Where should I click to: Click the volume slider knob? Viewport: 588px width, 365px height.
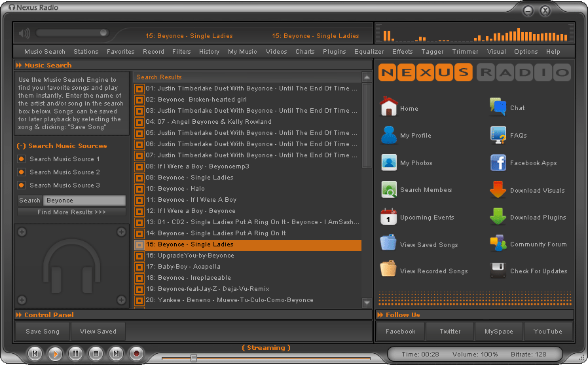point(103,33)
